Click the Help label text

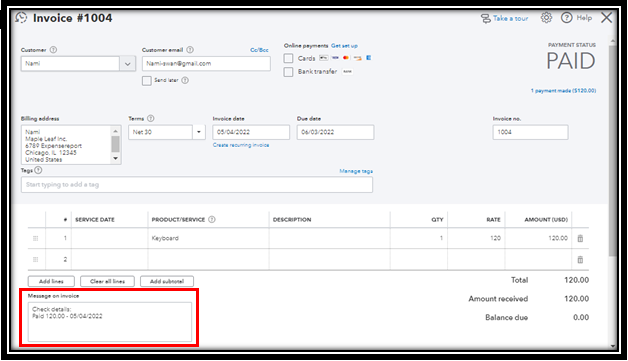coord(584,18)
